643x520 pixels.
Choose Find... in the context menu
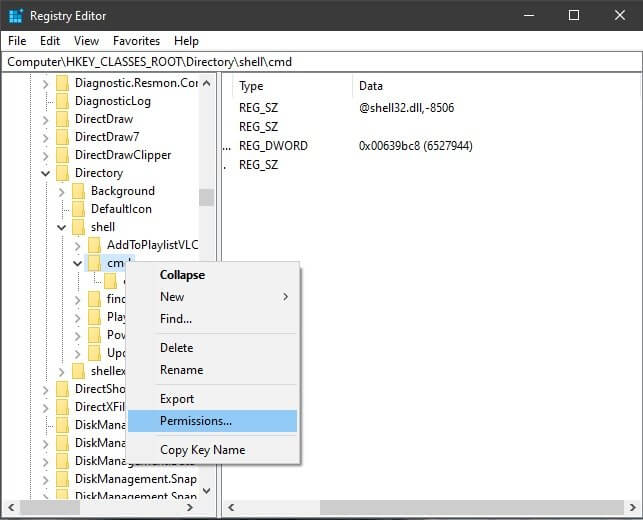212,319
